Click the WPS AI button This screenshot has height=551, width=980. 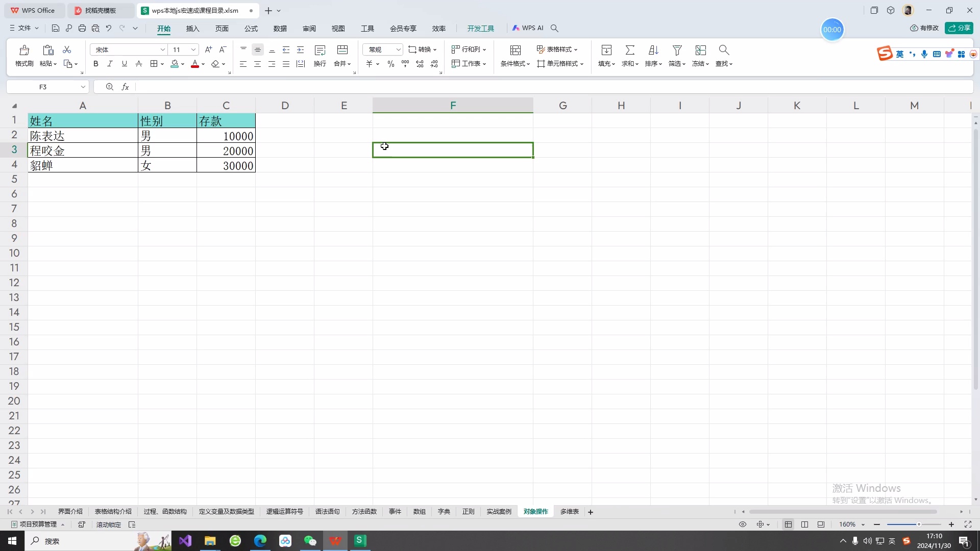pos(528,28)
